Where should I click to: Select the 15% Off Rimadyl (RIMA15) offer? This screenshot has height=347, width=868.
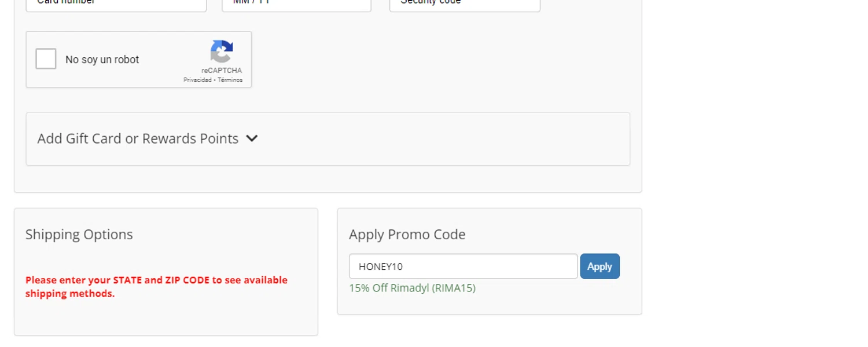(x=412, y=288)
